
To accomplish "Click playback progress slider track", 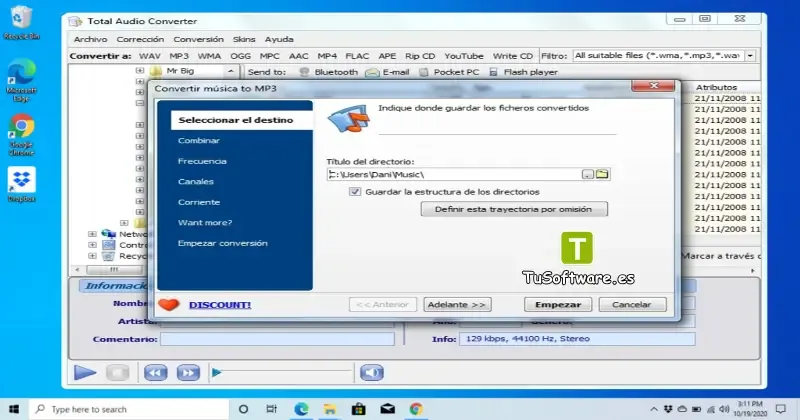I will point(282,373).
